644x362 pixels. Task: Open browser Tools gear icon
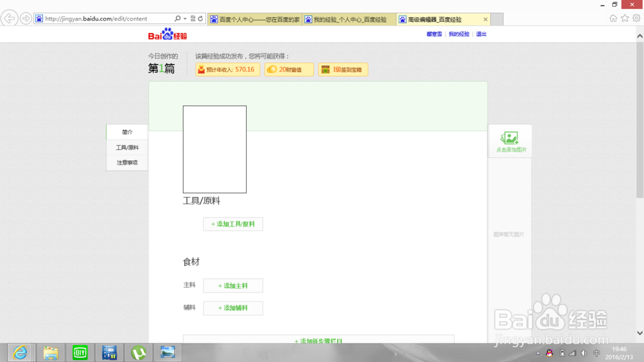pos(636,18)
